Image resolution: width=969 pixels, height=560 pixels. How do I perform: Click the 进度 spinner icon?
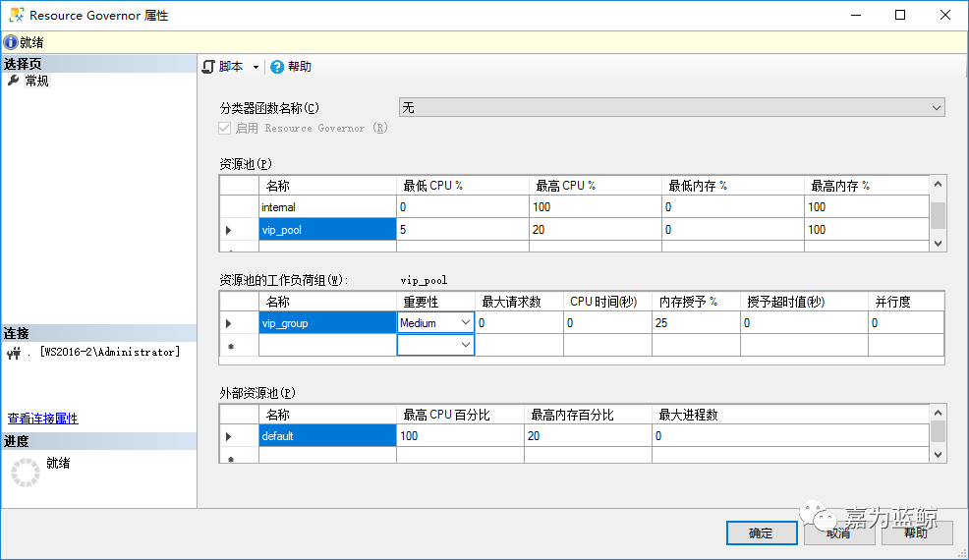pyautogui.click(x=26, y=473)
